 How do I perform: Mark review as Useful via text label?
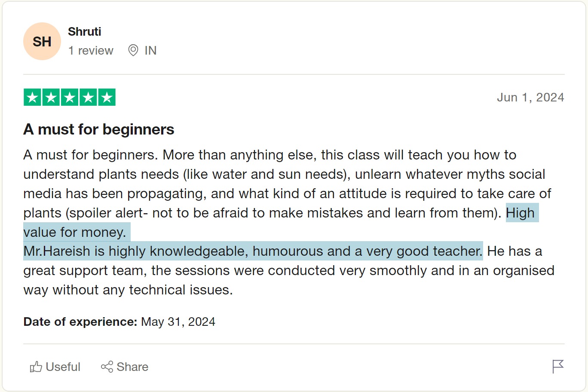point(63,367)
